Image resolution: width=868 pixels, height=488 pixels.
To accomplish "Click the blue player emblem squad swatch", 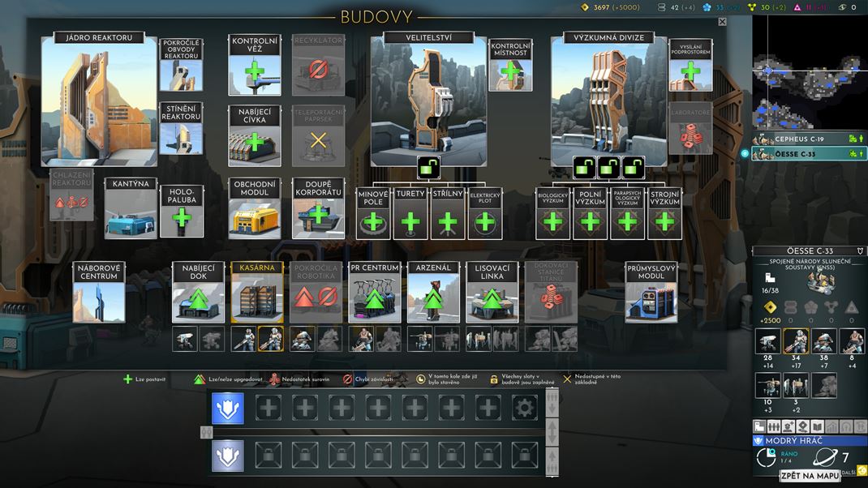I will coord(228,409).
